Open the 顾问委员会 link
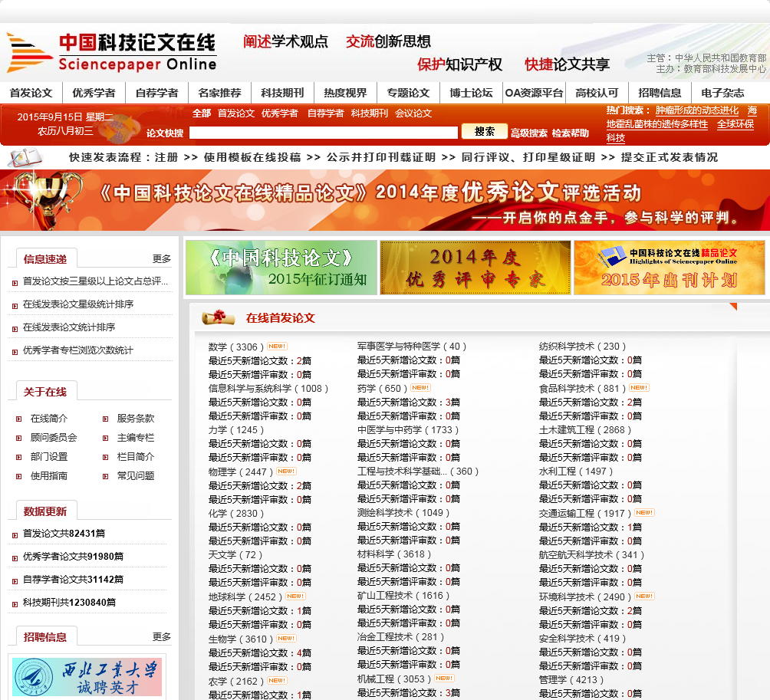The image size is (770, 700). click(54, 437)
